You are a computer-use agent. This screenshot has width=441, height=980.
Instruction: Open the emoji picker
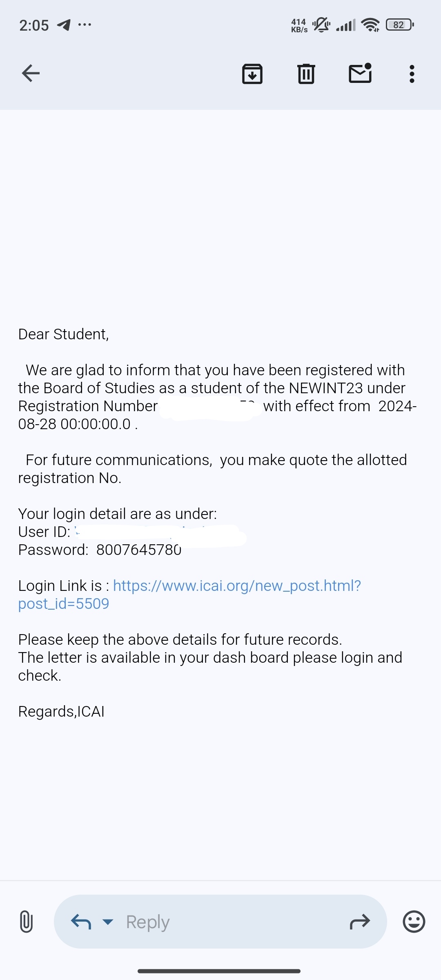tap(414, 922)
